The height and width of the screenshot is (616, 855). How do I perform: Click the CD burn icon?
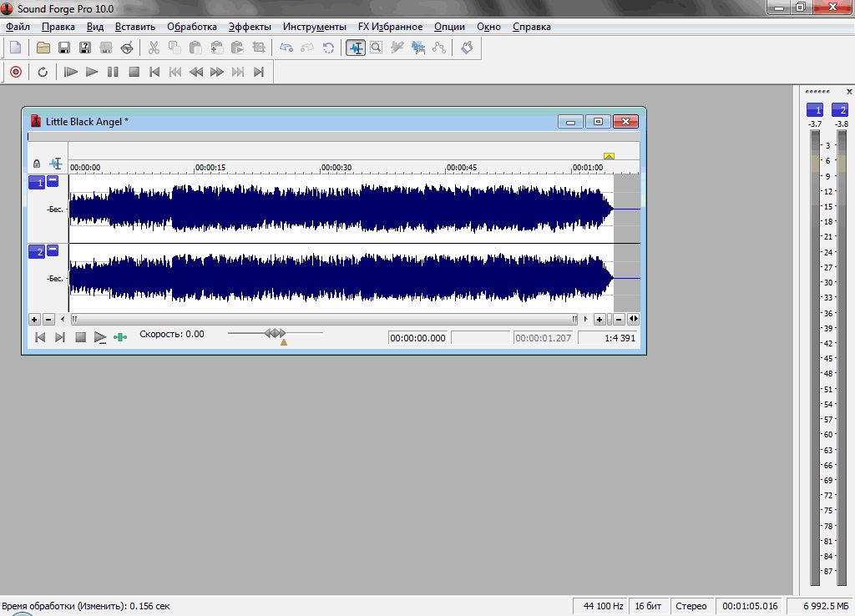(127, 48)
